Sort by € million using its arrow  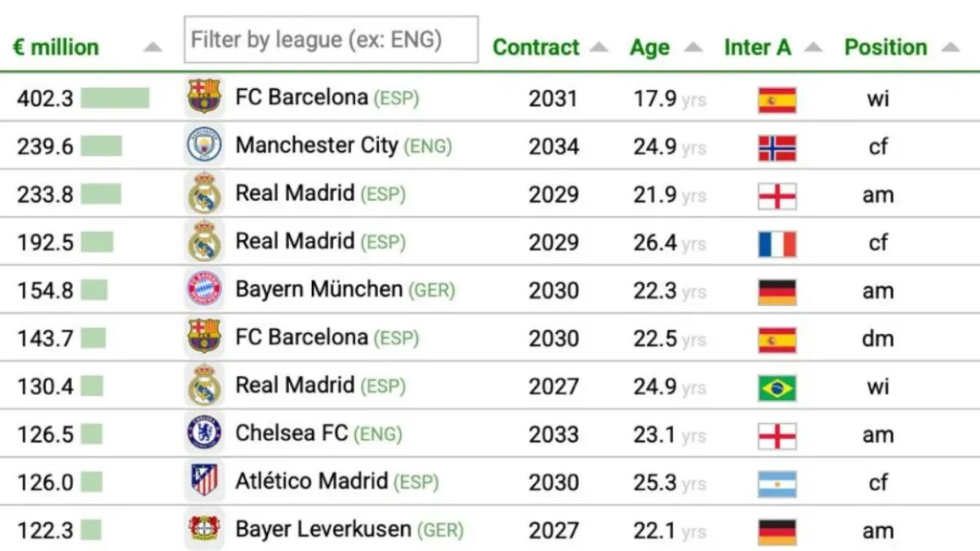pyautogui.click(x=152, y=48)
